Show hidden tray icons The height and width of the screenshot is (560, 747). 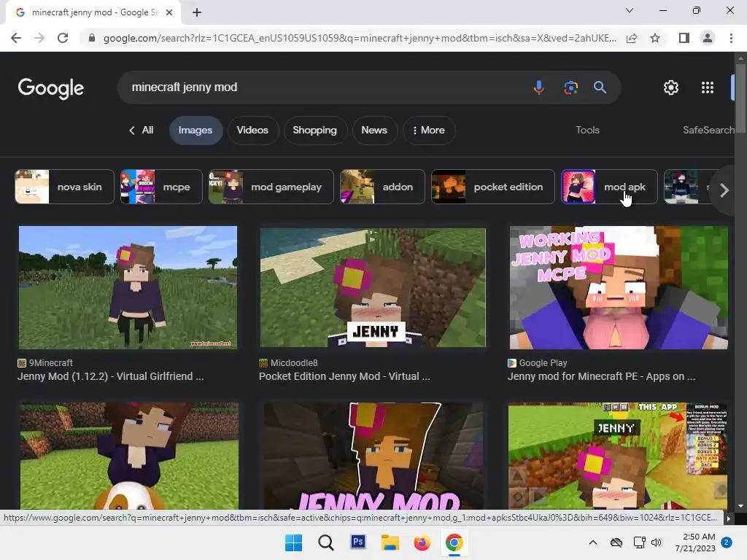coord(592,542)
